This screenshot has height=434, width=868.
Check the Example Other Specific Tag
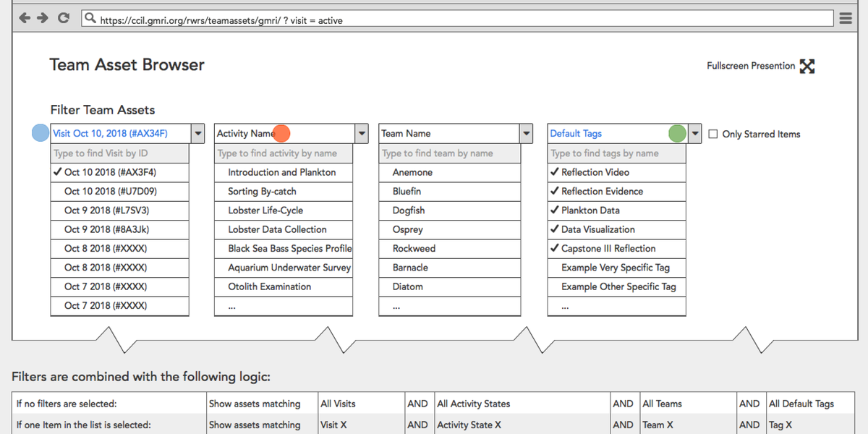point(616,286)
